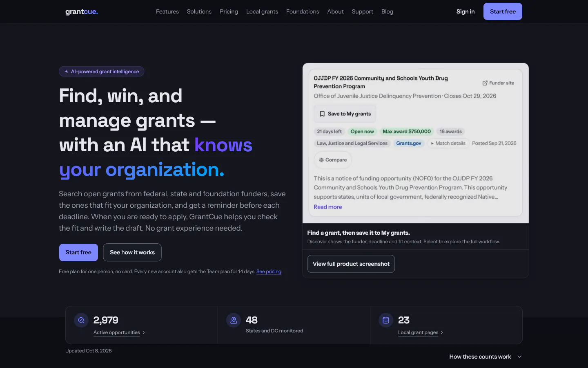Click the hero Start free button

click(78, 252)
